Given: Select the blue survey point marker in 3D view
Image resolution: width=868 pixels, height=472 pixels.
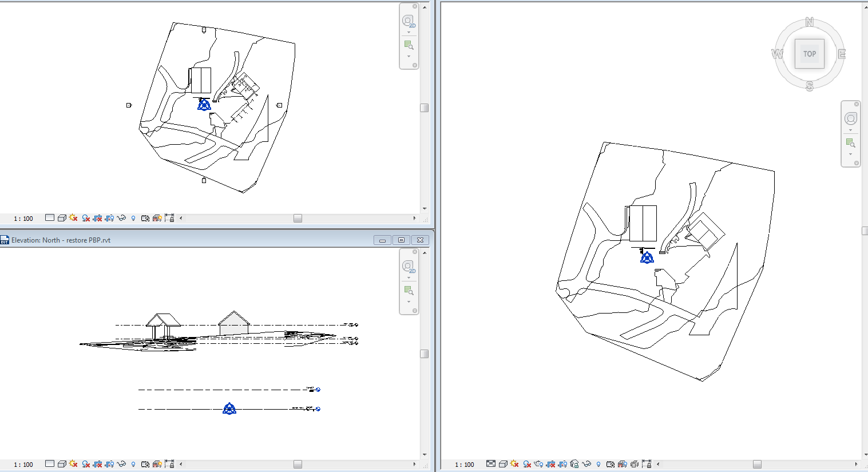Looking at the screenshot, I should point(647,257).
